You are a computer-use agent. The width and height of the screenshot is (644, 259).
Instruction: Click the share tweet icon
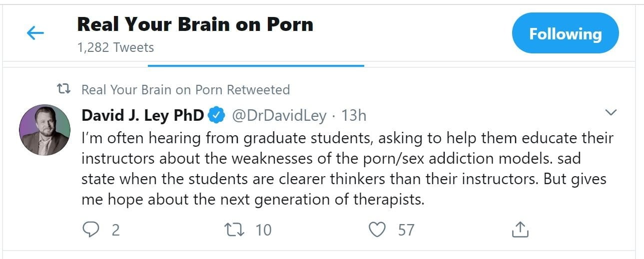[x=520, y=230]
